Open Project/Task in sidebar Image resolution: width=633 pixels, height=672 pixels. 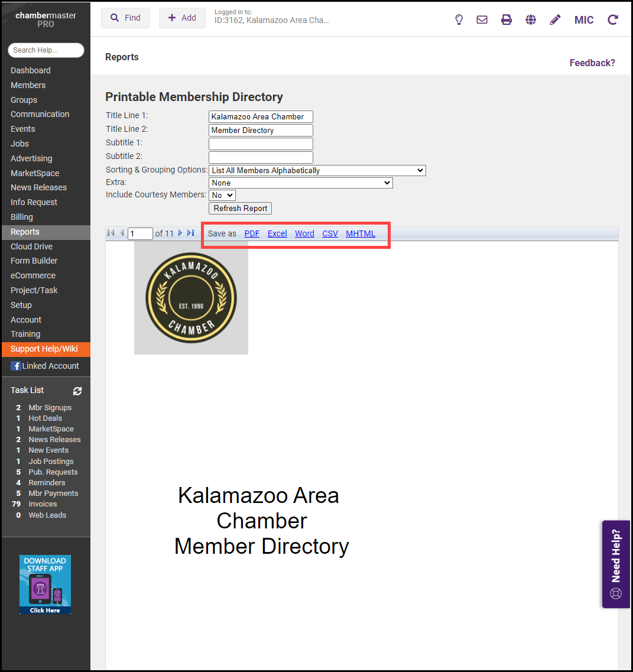click(x=34, y=290)
